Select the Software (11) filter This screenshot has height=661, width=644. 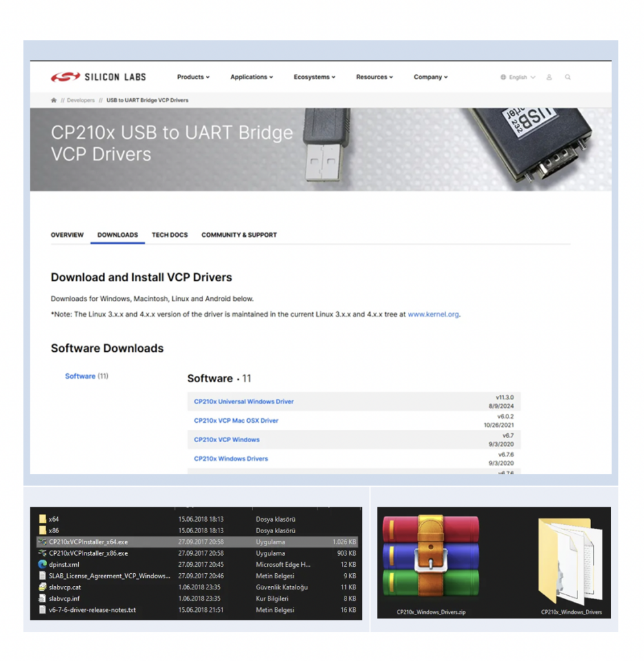point(86,376)
